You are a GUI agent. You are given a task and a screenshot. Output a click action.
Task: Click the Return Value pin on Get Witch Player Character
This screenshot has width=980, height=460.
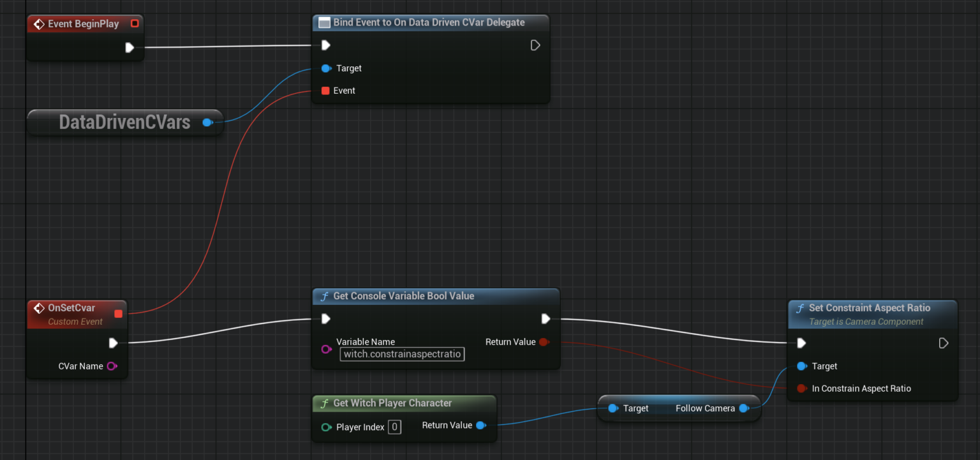click(482, 425)
